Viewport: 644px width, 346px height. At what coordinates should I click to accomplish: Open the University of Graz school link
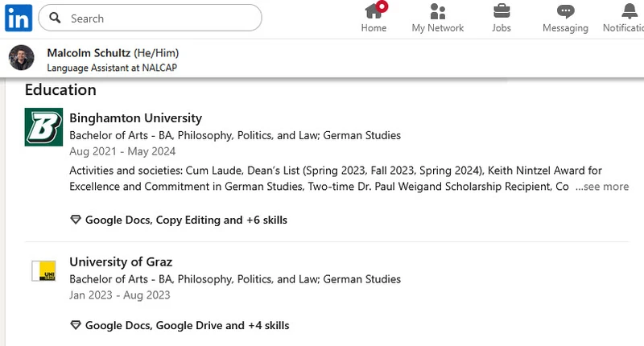click(x=121, y=262)
